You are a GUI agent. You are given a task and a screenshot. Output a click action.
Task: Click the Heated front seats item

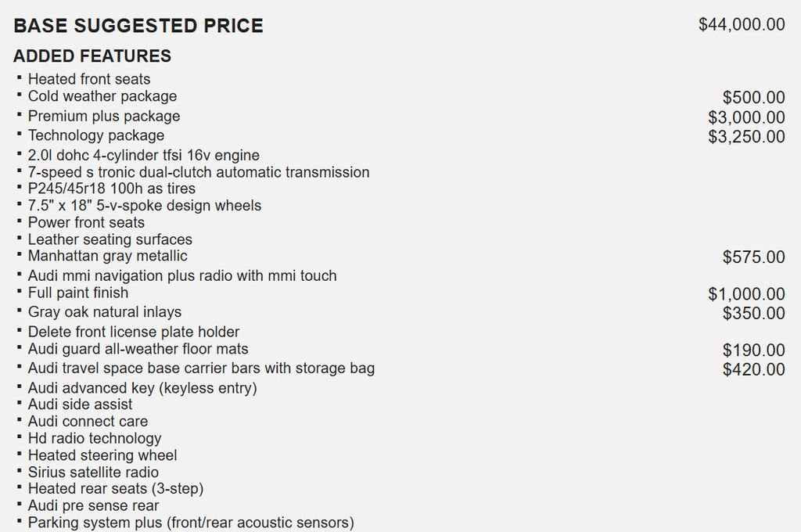pyautogui.click(x=89, y=79)
